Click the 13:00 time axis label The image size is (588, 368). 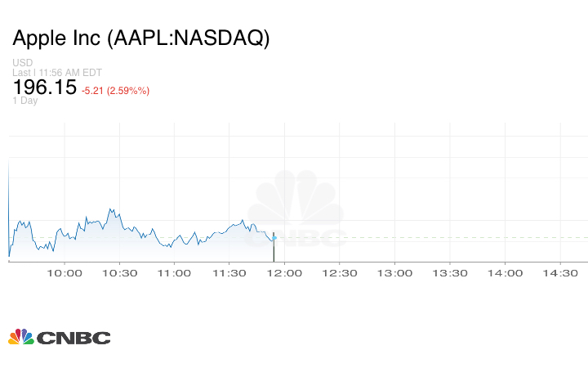(395, 273)
